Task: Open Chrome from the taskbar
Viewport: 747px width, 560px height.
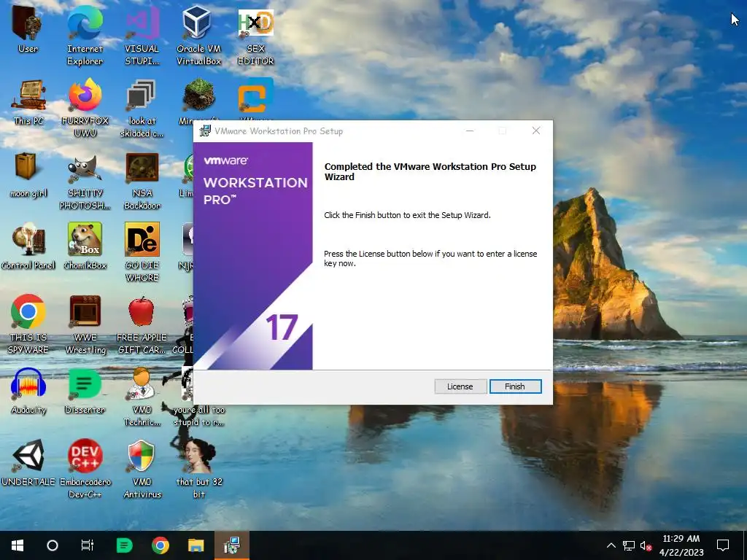Action: tap(160, 545)
